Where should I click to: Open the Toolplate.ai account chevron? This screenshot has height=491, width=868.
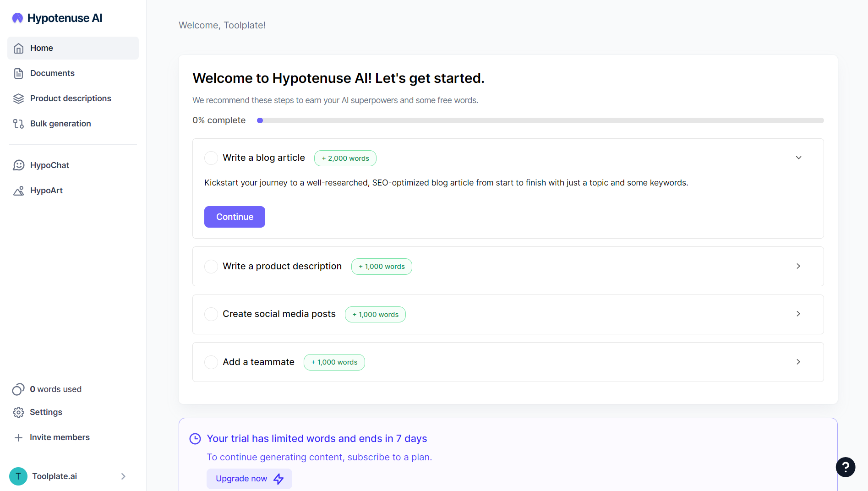coord(123,476)
